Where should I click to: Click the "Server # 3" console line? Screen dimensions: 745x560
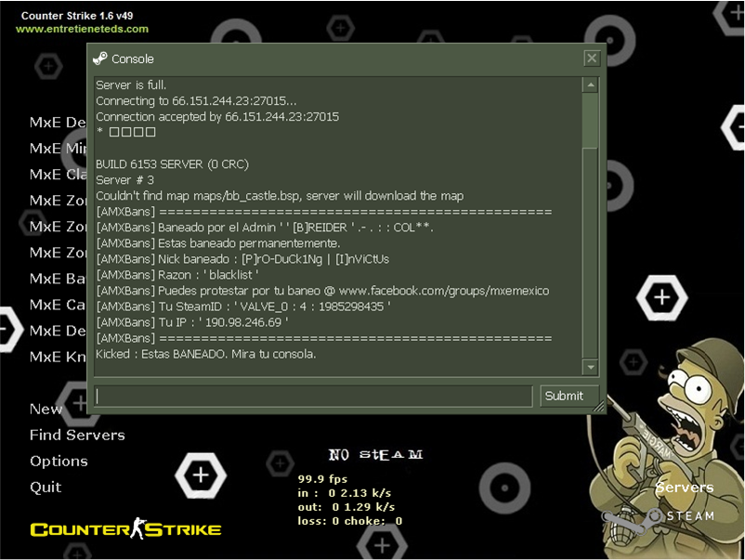point(125,180)
